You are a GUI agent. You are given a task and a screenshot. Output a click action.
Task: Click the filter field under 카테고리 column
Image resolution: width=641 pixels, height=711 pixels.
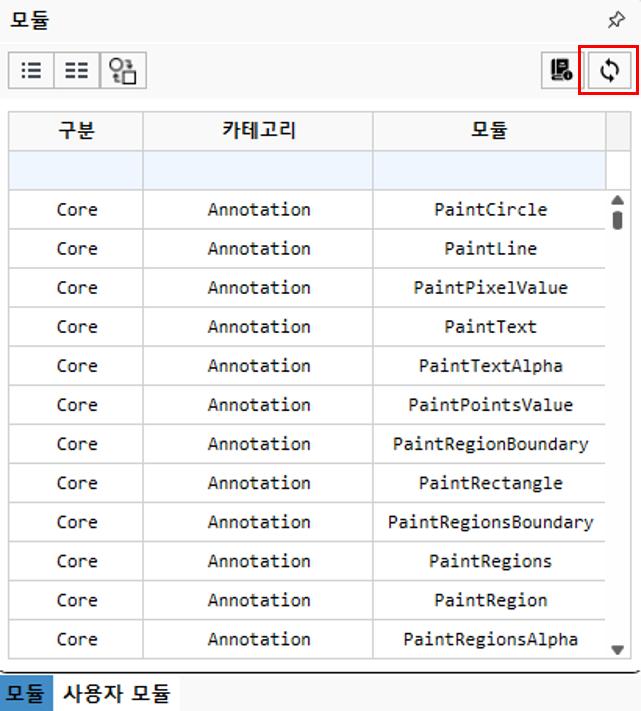pyautogui.click(x=258, y=171)
